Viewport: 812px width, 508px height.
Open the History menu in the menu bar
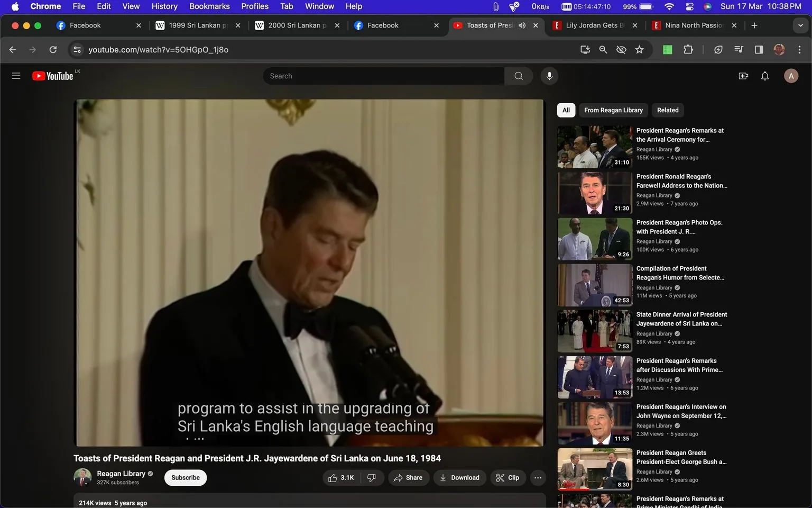[164, 6]
